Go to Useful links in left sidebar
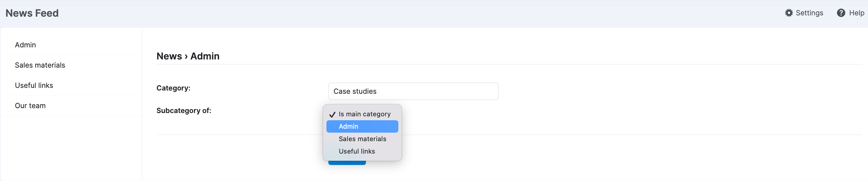The height and width of the screenshot is (181, 868). click(34, 85)
